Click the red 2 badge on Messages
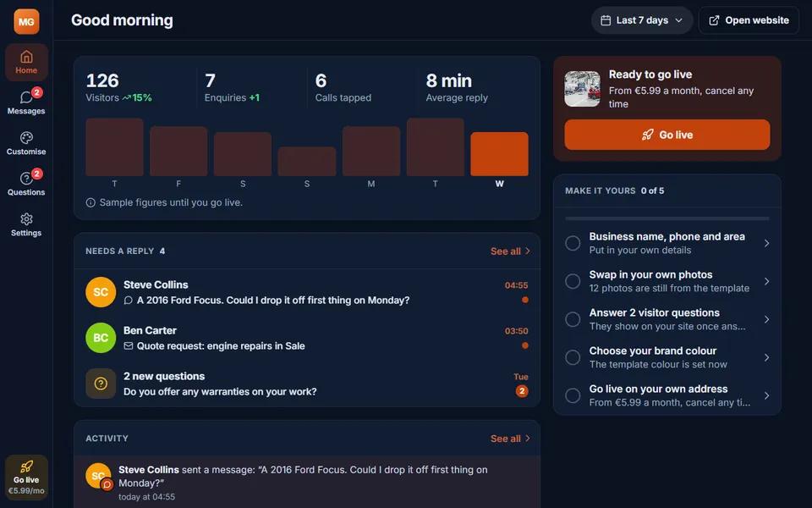 click(x=36, y=93)
